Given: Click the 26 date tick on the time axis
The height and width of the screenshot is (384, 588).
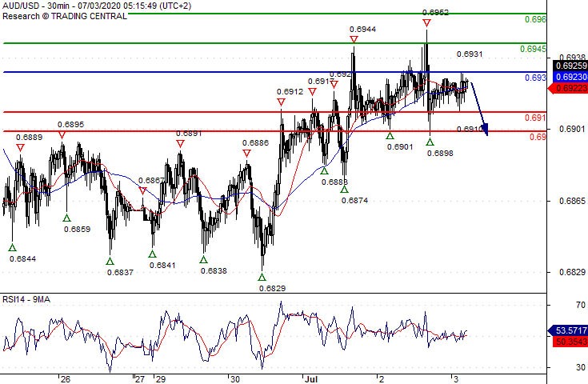Looking at the screenshot, I should pyautogui.click(x=66, y=379).
